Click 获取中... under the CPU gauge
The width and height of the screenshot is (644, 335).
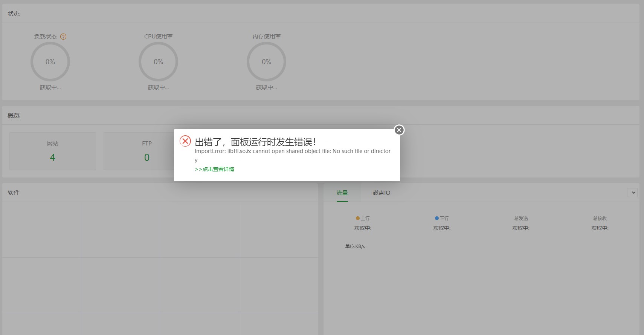[x=158, y=87]
